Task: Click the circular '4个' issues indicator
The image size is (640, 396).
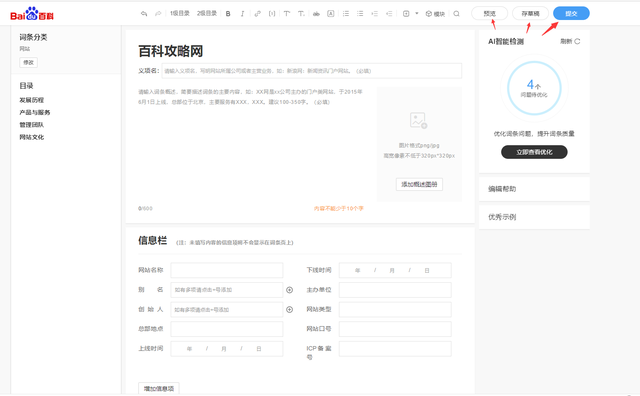Action: (534, 88)
